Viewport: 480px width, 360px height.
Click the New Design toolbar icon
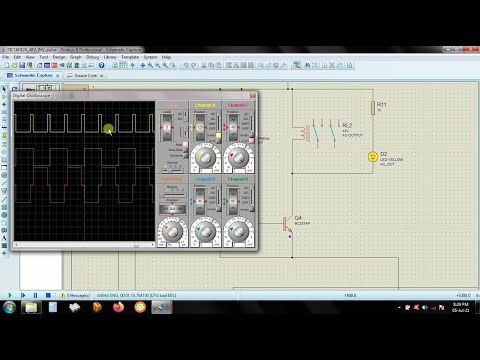[x=7, y=65]
